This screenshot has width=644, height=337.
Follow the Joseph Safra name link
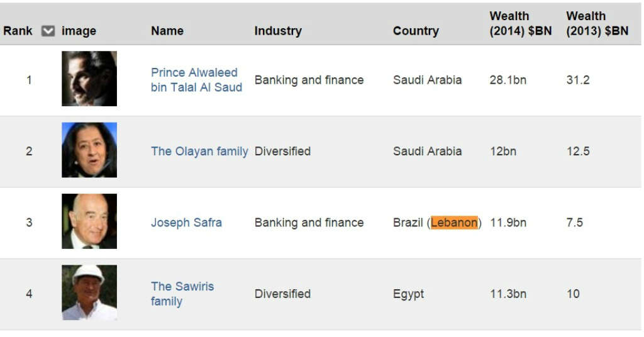pyautogui.click(x=186, y=223)
